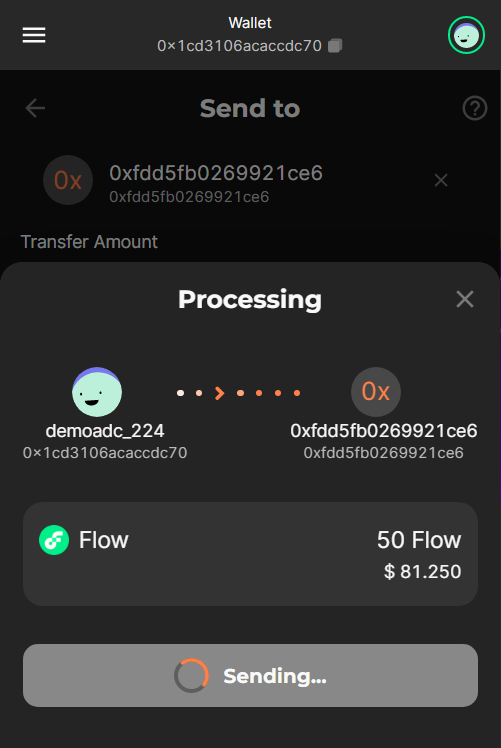Click the 0x recipient icon in Send to section
501x748 pixels.
click(x=68, y=180)
